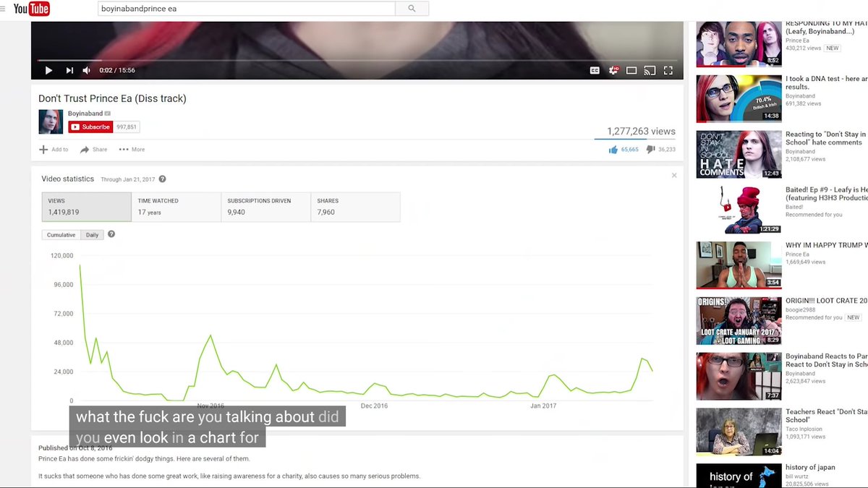Select the Views statistics tab
The width and height of the screenshot is (868, 488).
[x=86, y=207]
